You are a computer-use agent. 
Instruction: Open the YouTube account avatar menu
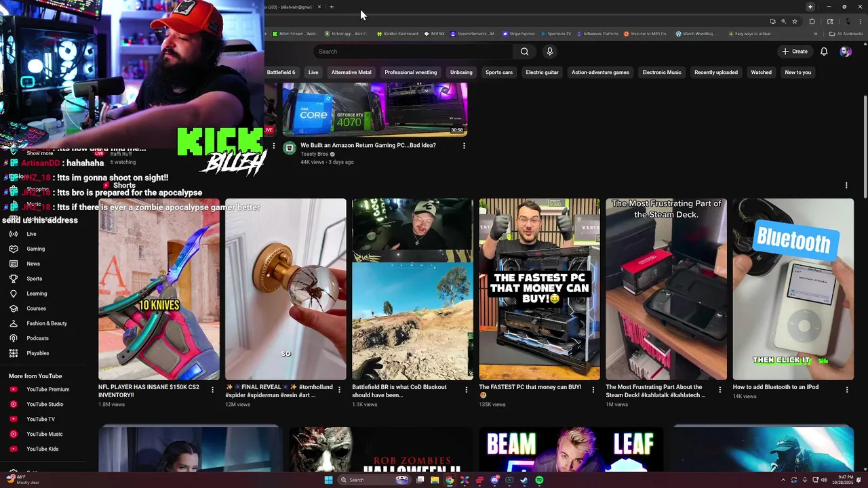[846, 52]
